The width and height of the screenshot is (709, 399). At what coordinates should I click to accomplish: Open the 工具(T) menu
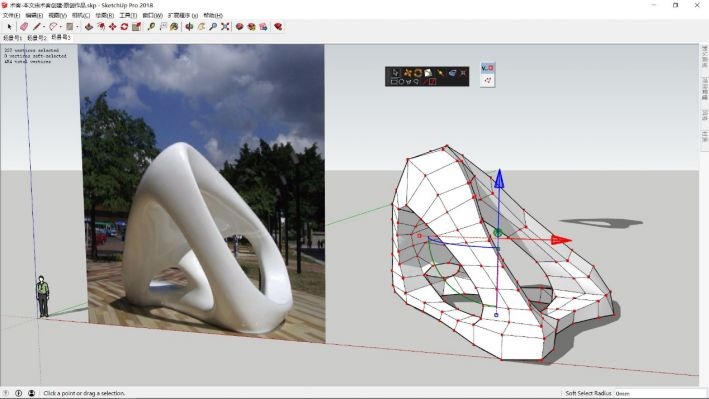coord(128,15)
